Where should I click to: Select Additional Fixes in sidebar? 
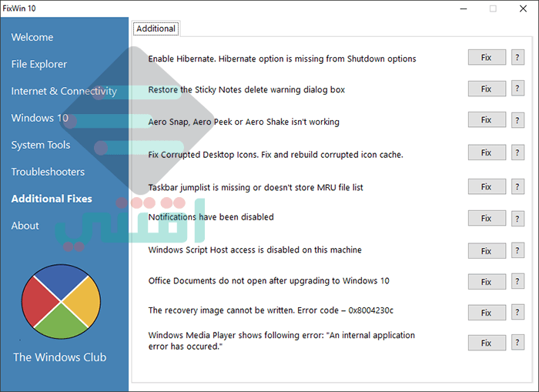52,199
